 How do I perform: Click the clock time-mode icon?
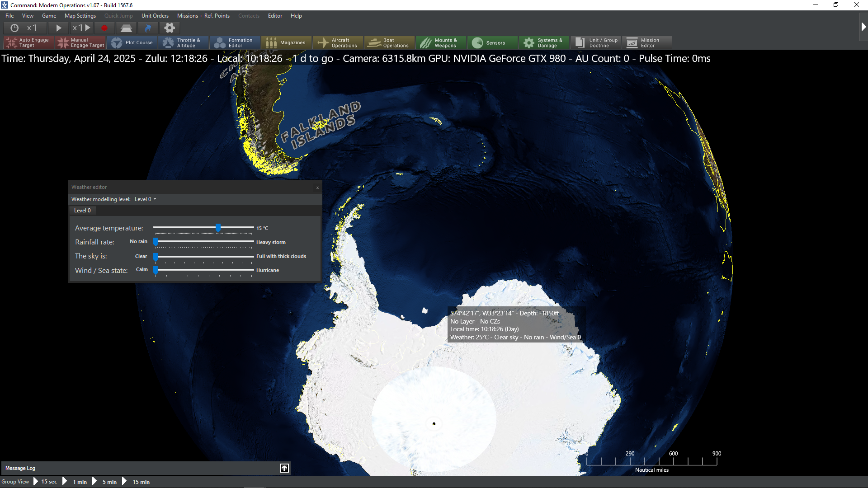point(14,28)
